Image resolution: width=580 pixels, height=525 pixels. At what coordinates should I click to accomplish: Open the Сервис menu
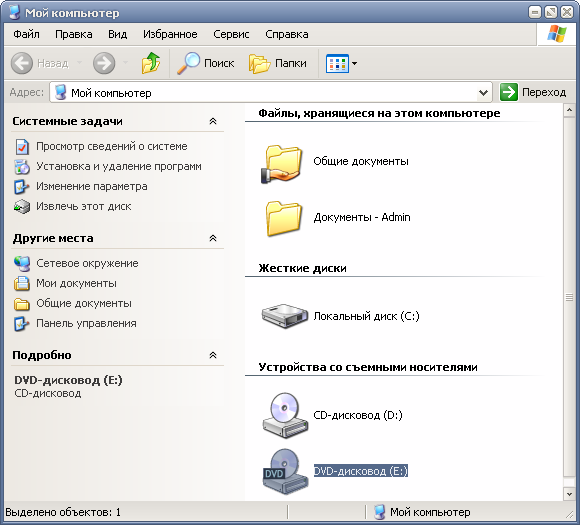[x=231, y=34]
